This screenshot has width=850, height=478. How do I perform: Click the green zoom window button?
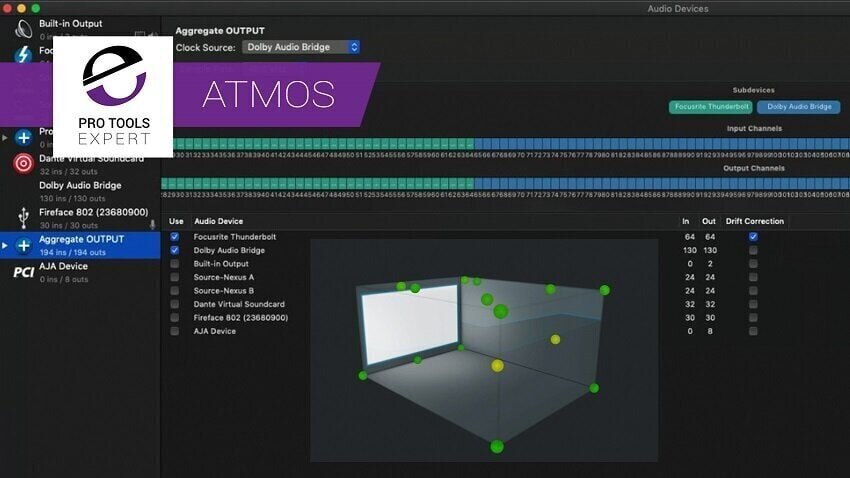click(35, 8)
